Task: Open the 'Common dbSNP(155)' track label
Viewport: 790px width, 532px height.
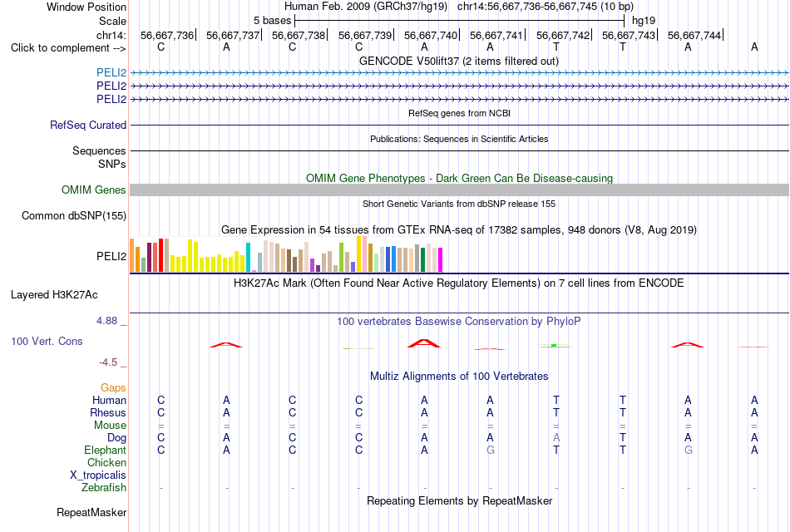Action: coord(74,215)
